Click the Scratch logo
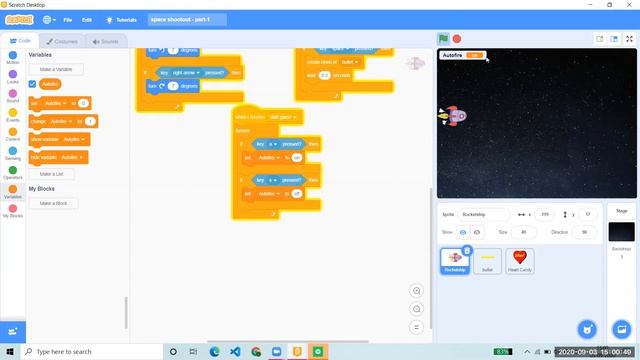Screen dimensions: 640x360 [19, 20]
